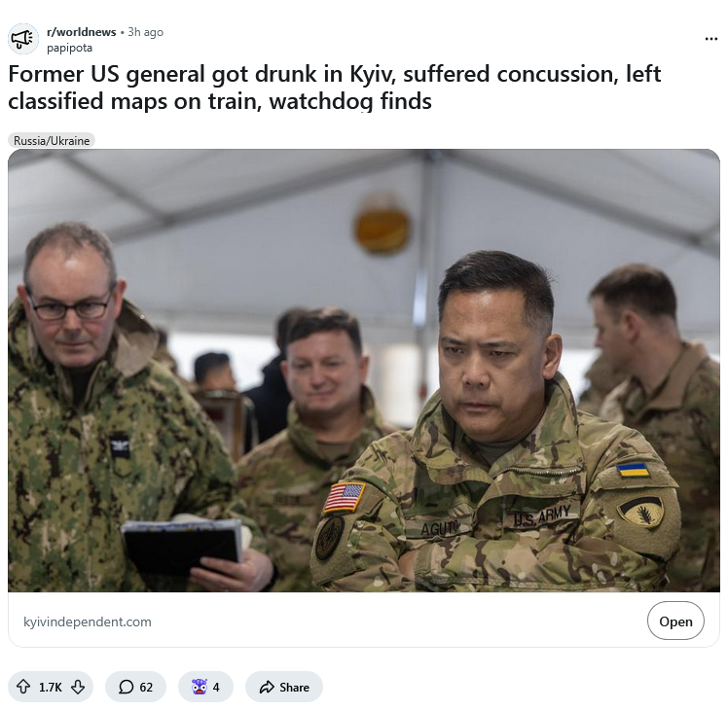Image resolution: width=728 pixels, height=710 pixels.
Task: Click the 1.7K vote score
Action: point(51,687)
